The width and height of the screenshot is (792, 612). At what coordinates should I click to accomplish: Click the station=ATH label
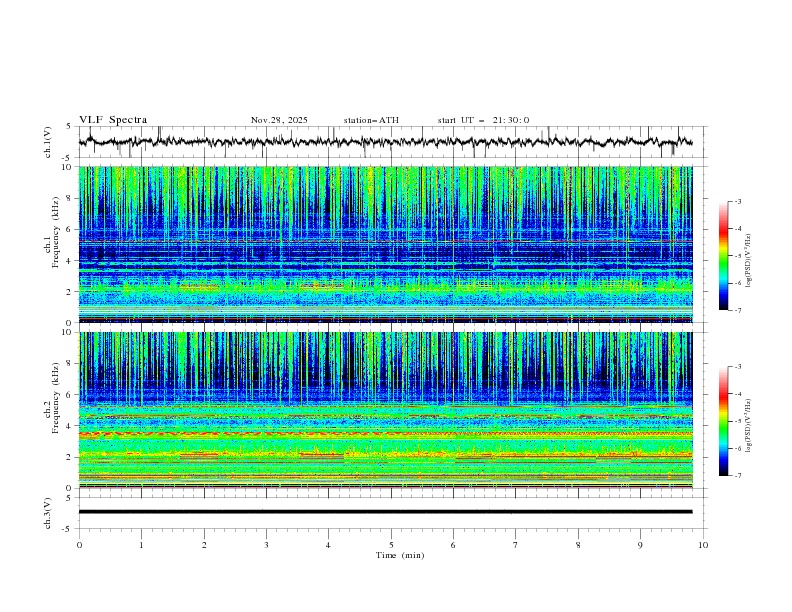click(371, 120)
